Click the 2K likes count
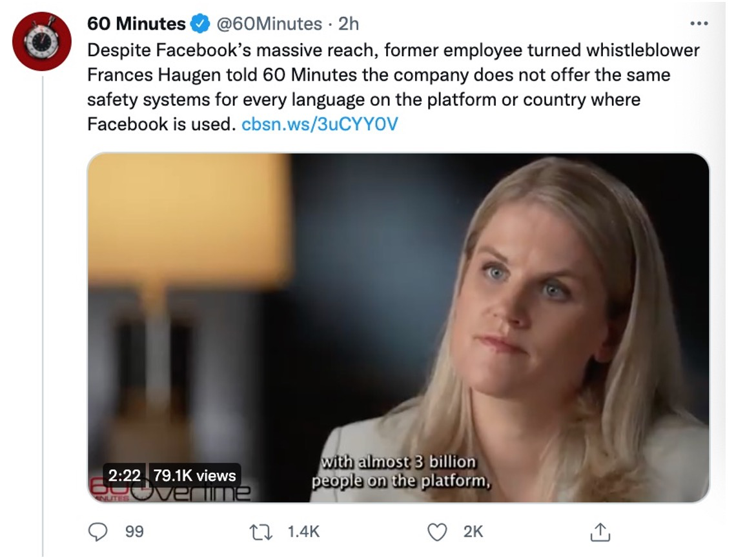This screenshot has height=560, width=745. [473, 531]
